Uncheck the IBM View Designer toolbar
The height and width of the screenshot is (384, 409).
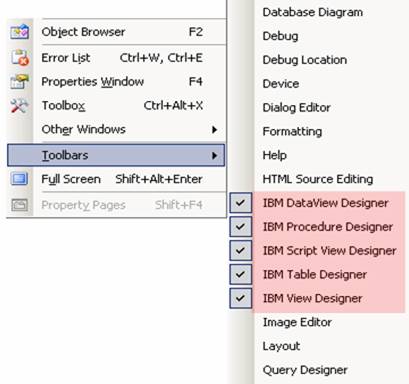tap(241, 298)
